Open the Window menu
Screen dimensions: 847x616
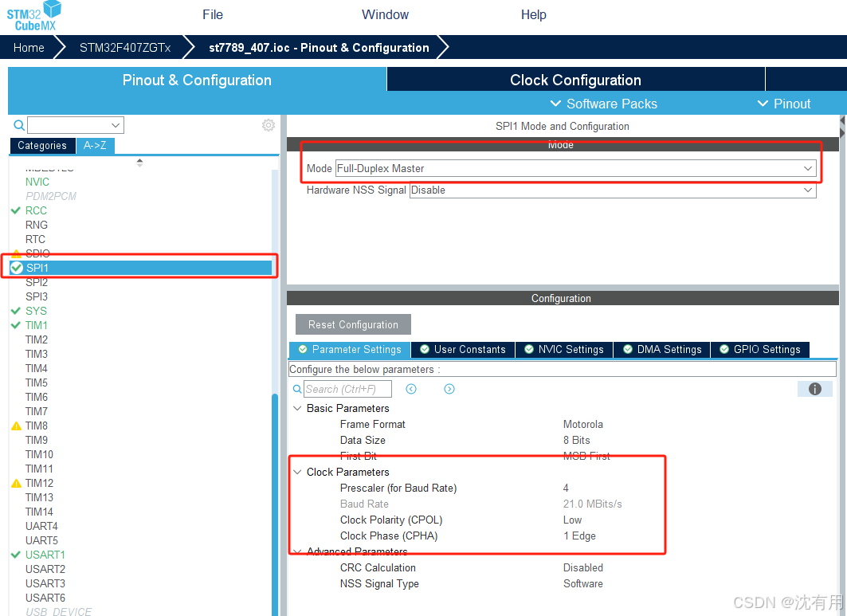click(385, 15)
